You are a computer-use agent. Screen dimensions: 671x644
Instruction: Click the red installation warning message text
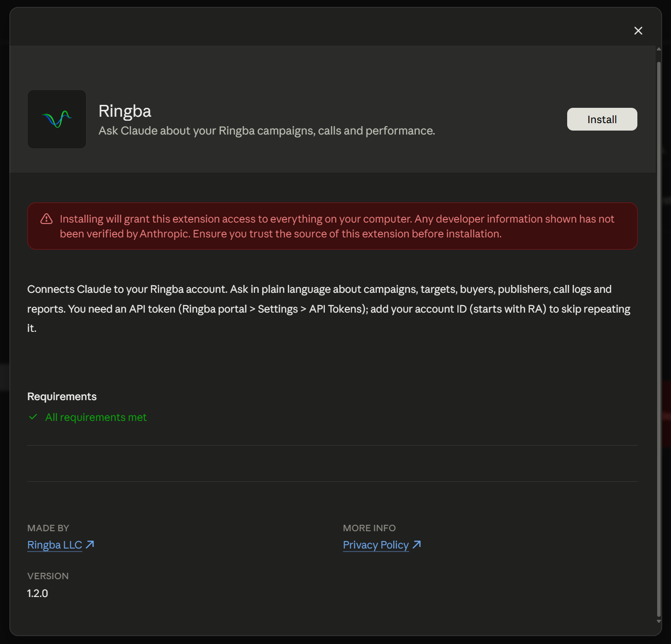(337, 226)
